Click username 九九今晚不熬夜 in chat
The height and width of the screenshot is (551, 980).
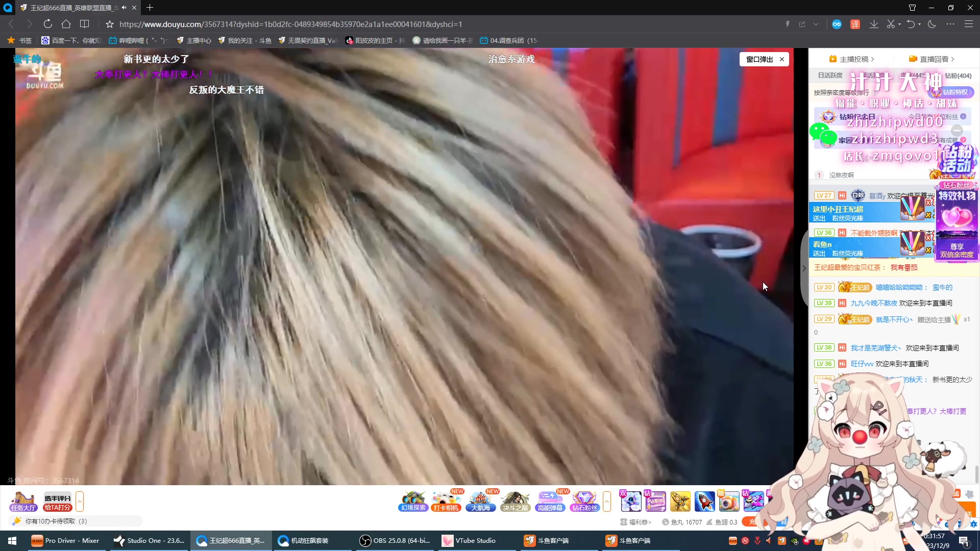[874, 303]
